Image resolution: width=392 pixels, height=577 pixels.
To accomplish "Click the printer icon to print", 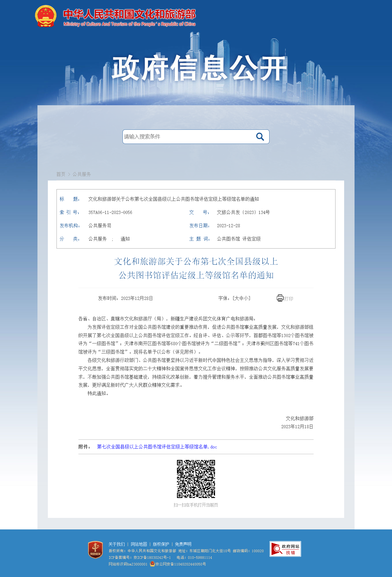I will coord(280,298).
